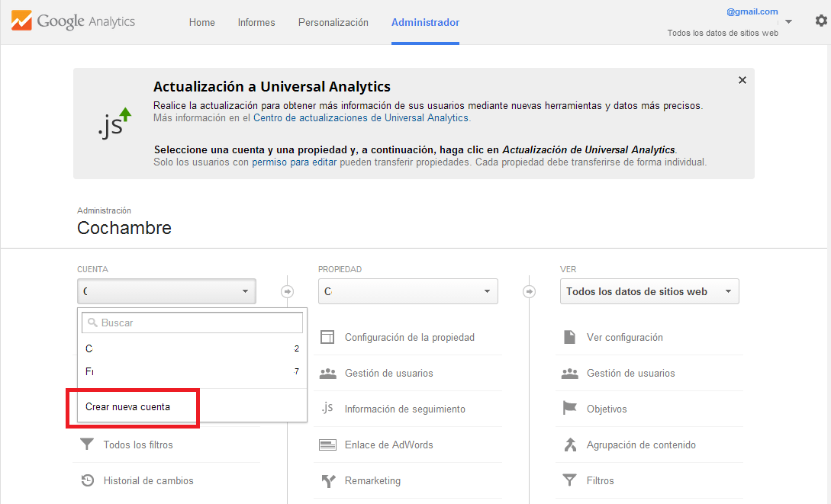Close the Universal Analytics banner
The width and height of the screenshot is (831, 504).
click(742, 80)
